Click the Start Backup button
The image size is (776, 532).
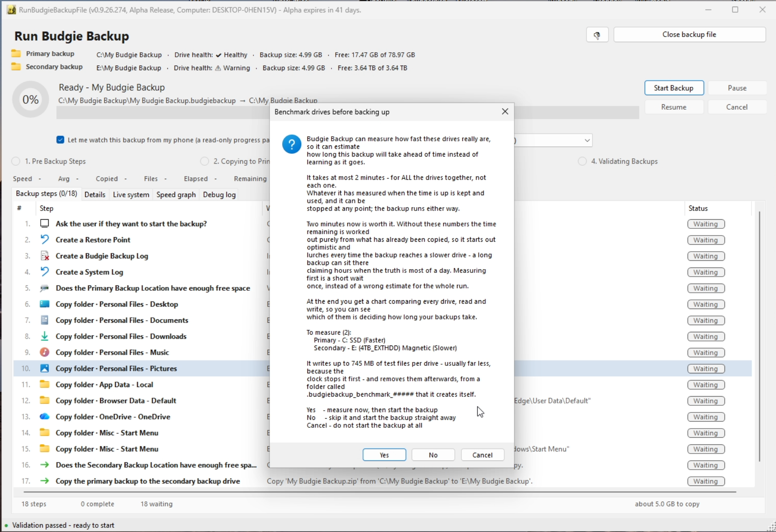[x=674, y=88]
